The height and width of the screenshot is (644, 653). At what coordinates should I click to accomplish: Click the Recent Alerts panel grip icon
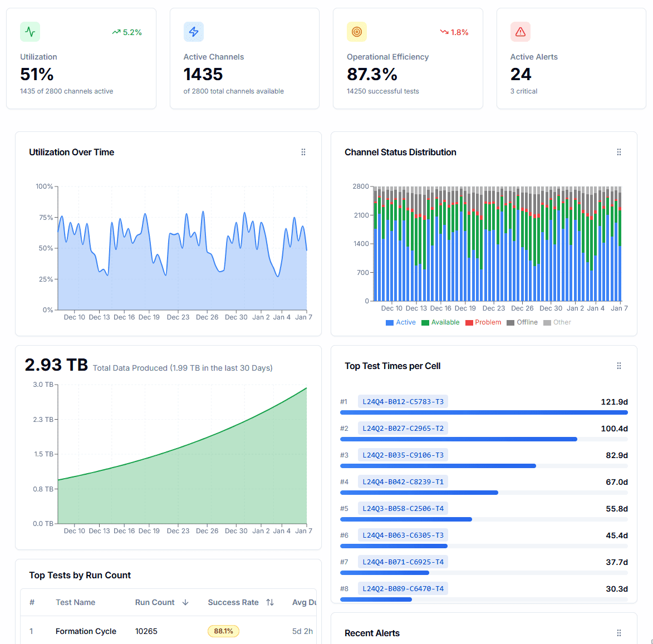point(619,633)
